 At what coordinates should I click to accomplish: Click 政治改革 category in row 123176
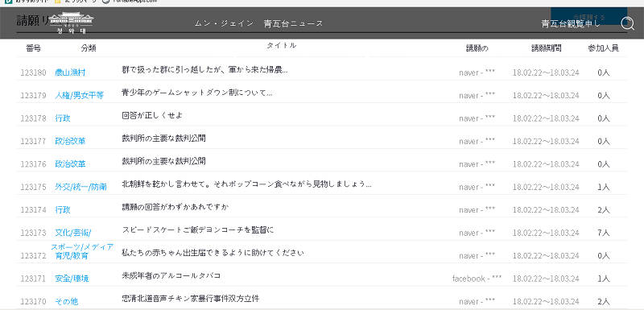click(70, 164)
